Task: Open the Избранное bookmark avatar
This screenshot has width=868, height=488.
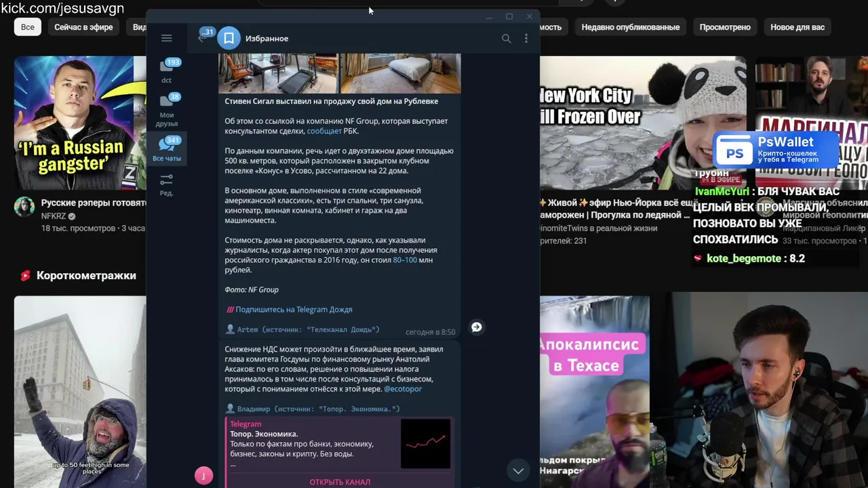Action: (x=229, y=39)
